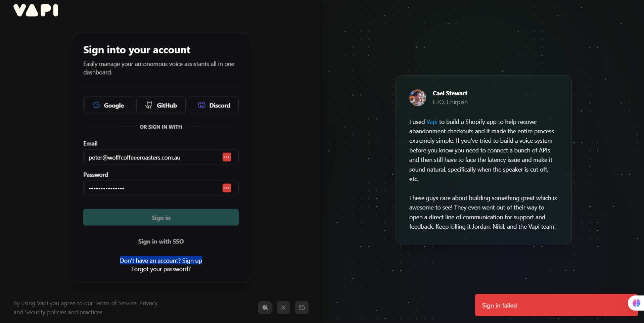This screenshot has height=323, width=644.
Task: Open password manager icon in Email field
Action: (x=227, y=157)
